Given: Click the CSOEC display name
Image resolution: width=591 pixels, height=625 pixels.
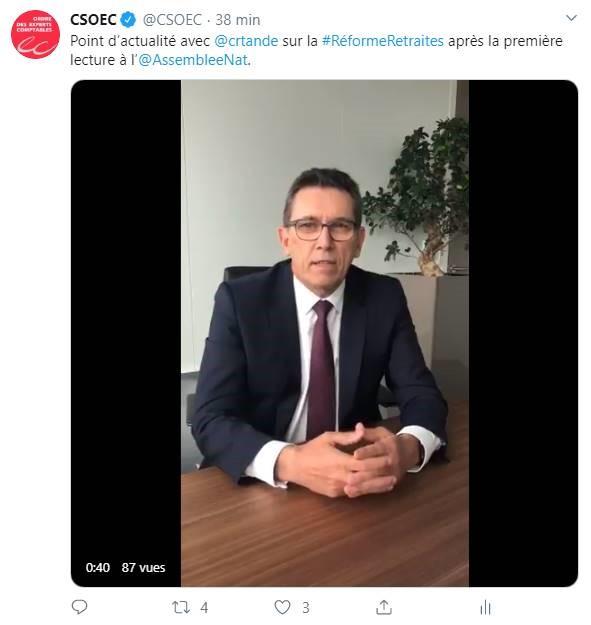Looking at the screenshot, I should point(93,20).
